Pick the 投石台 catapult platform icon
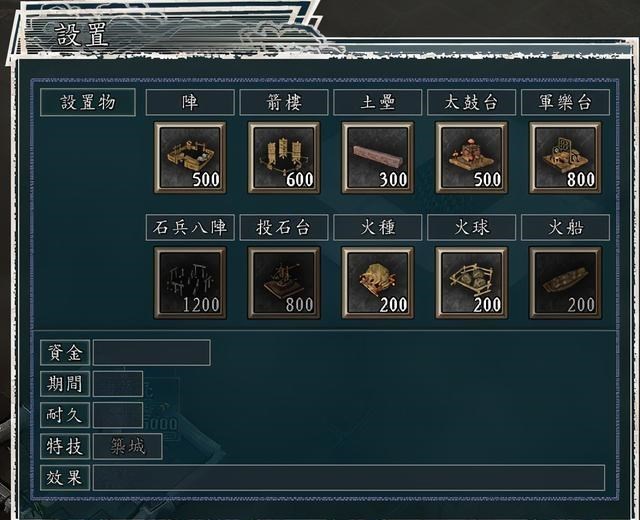The height and width of the screenshot is (520, 640). tap(284, 283)
